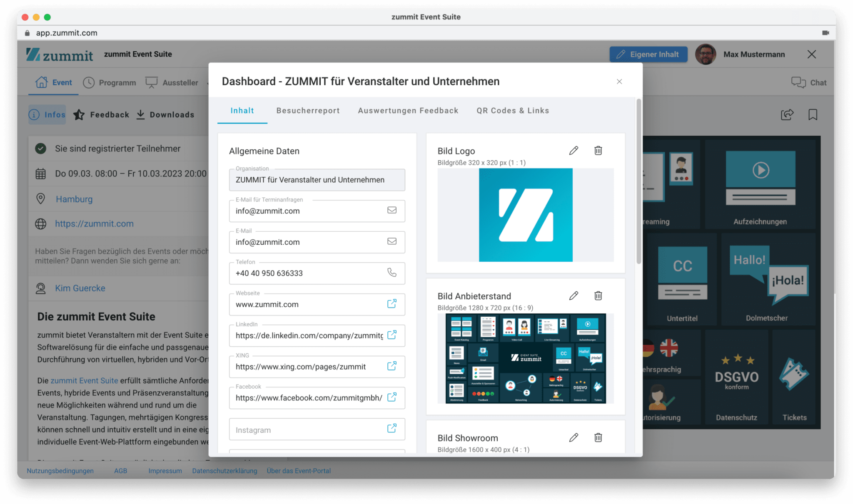Click the bookmark icon

(813, 114)
